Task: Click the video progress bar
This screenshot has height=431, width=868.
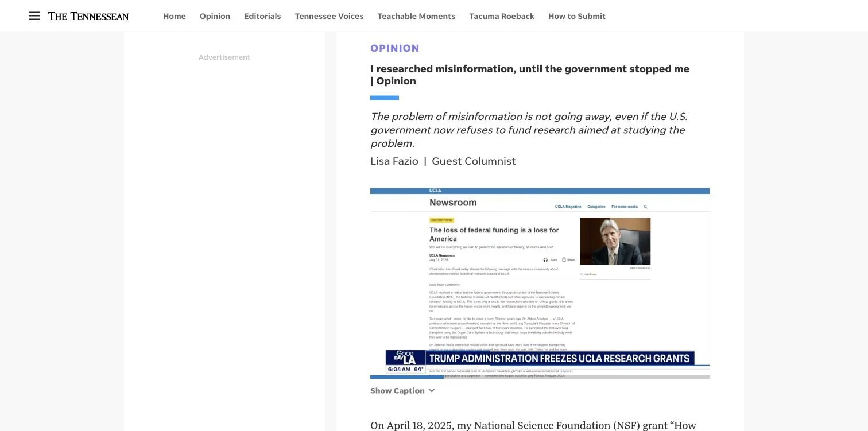Action: 540,377
